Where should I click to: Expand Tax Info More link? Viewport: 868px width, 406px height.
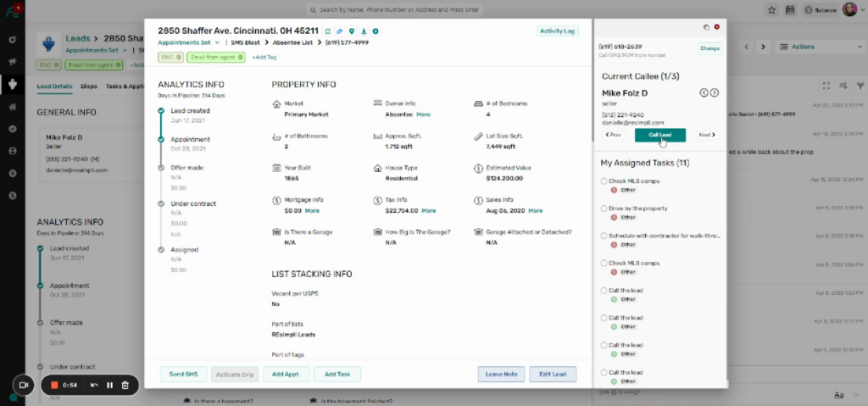point(428,210)
